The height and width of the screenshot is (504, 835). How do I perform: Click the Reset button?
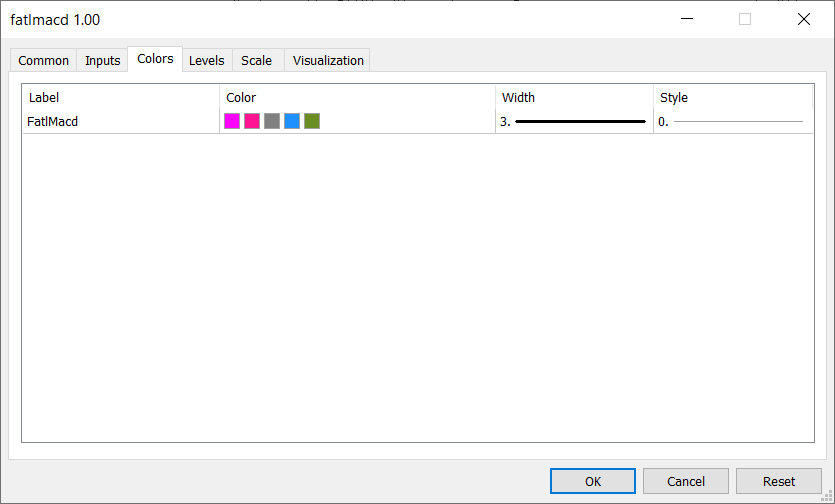(x=779, y=481)
